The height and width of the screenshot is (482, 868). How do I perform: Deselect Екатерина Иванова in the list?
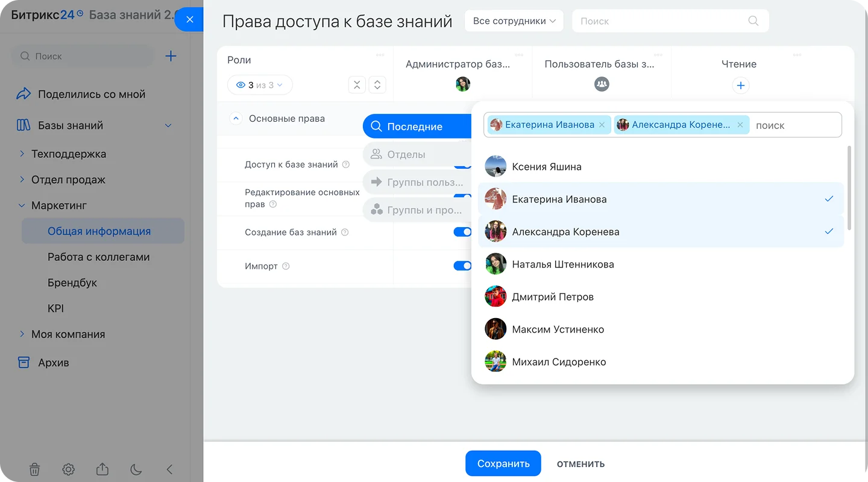(x=661, y=199)
